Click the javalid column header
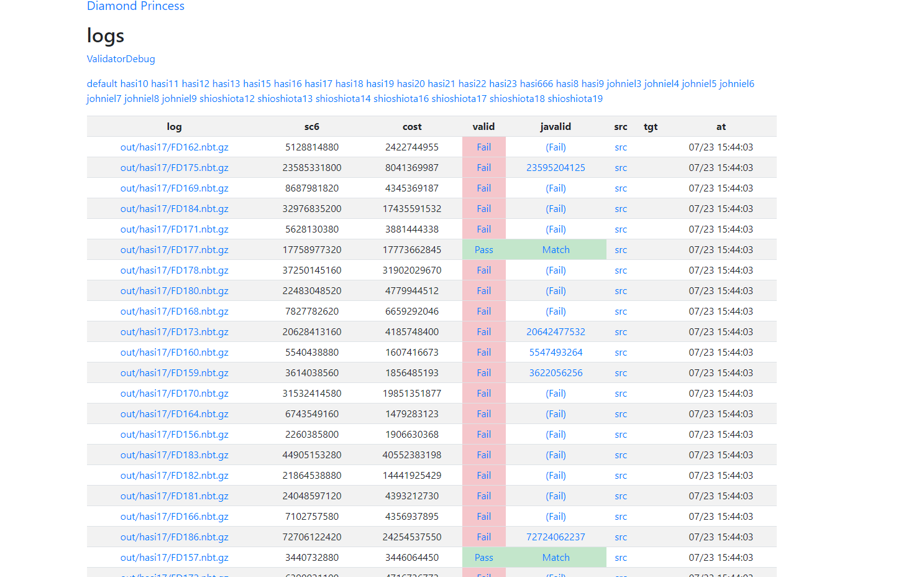This screenshot has width=924, height=577. (556, 127)
